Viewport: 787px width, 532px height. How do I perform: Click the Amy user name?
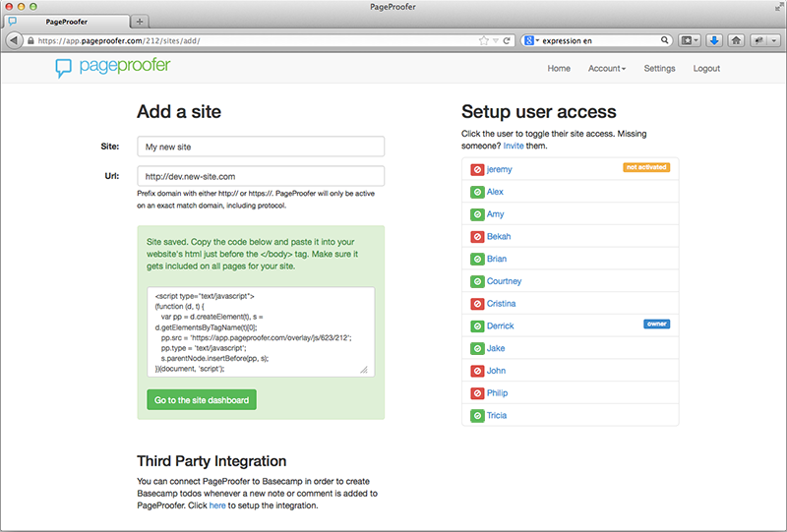point(496,214)
